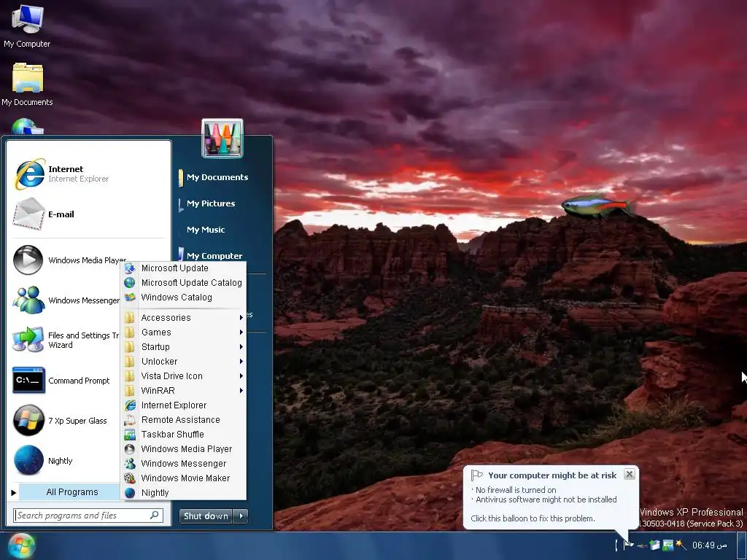The height and width of the screenshot is (560, 747).
Task: Open Microsoft Update Catalog
Action: pyautogui.click(x=184, y=283)
